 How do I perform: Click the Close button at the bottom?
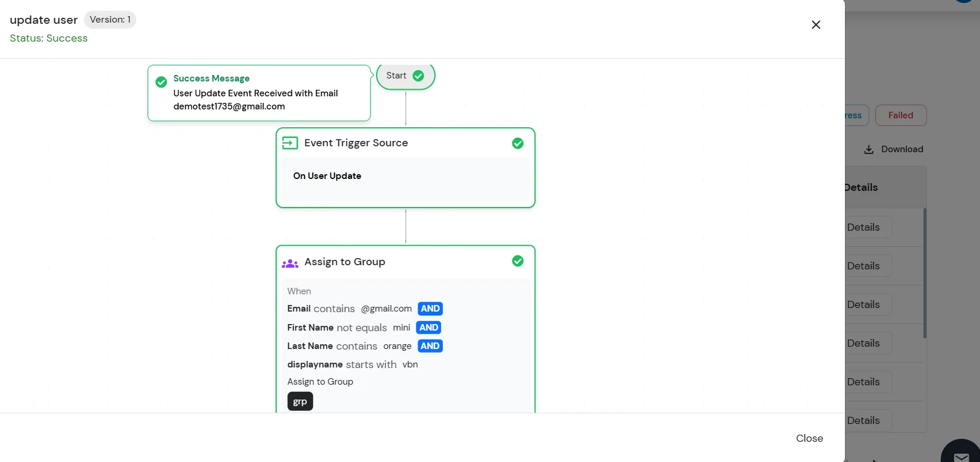coord(809,438)
